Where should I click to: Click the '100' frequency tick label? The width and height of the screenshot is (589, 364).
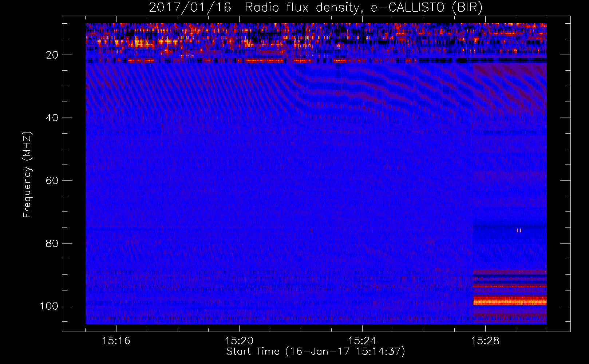[49, 306]
